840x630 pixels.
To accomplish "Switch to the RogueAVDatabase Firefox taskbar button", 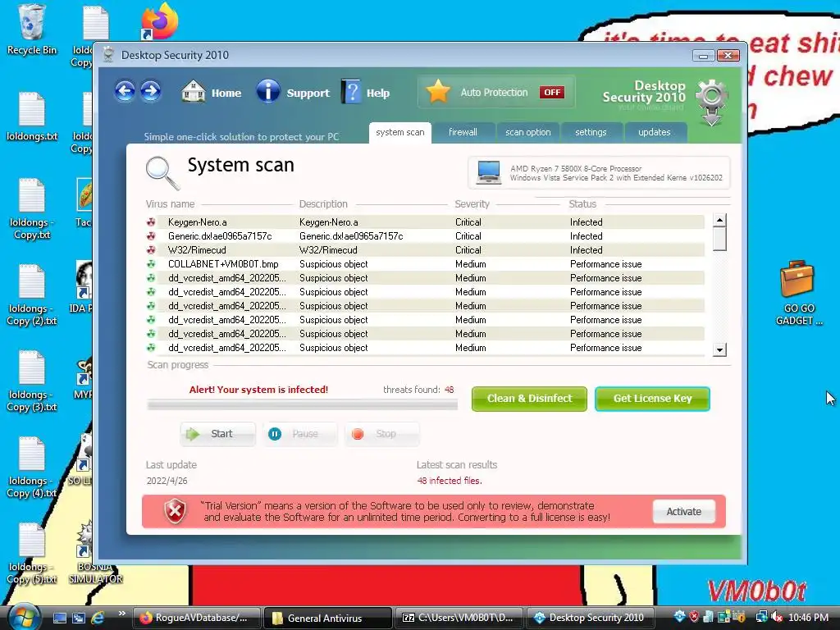I will [196, 618].
